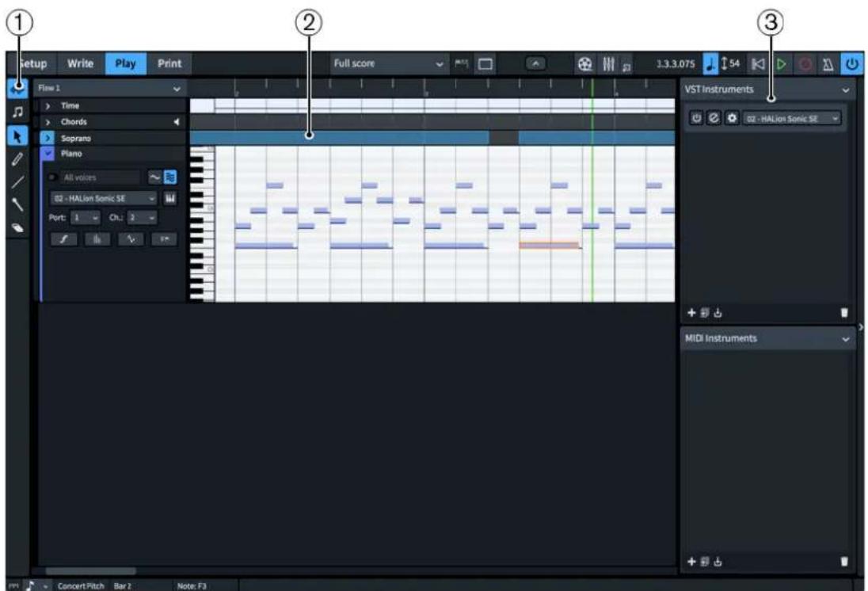Select the Object Selection arrow tool

point(17,136)
